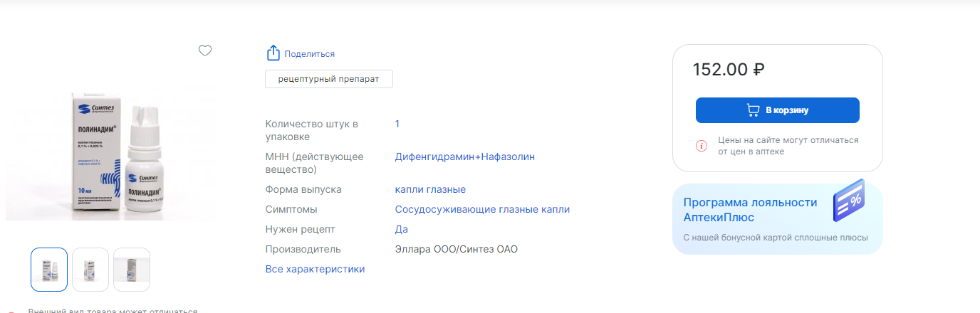980x313 pixels.
Task: Click the Да prescription value link
Action: point(402,229)
